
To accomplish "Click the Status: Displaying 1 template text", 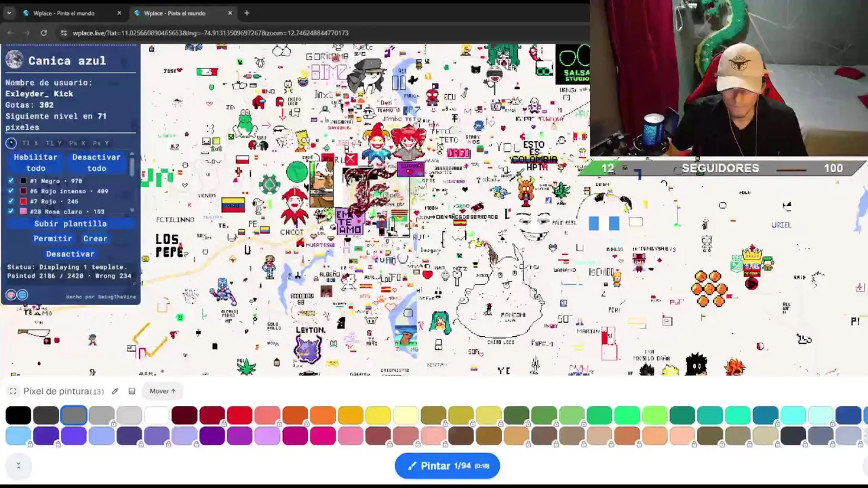I will coord(66,267).
